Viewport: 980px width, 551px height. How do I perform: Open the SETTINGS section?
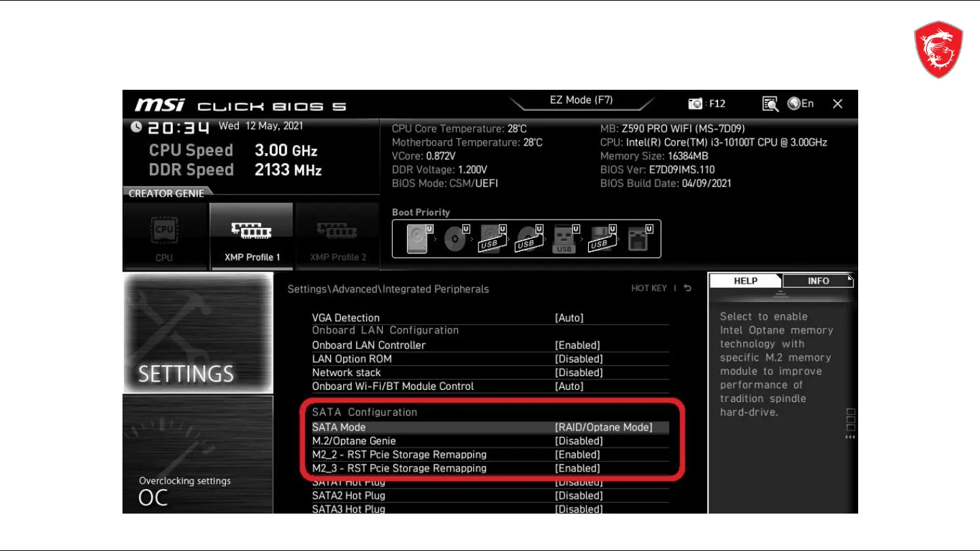pos(197,333)
